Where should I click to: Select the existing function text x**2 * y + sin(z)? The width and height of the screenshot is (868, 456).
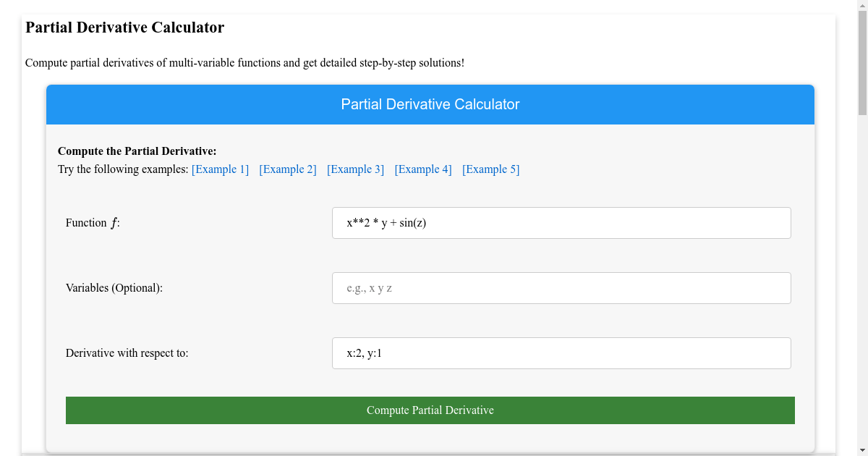(x=386, y=222)
